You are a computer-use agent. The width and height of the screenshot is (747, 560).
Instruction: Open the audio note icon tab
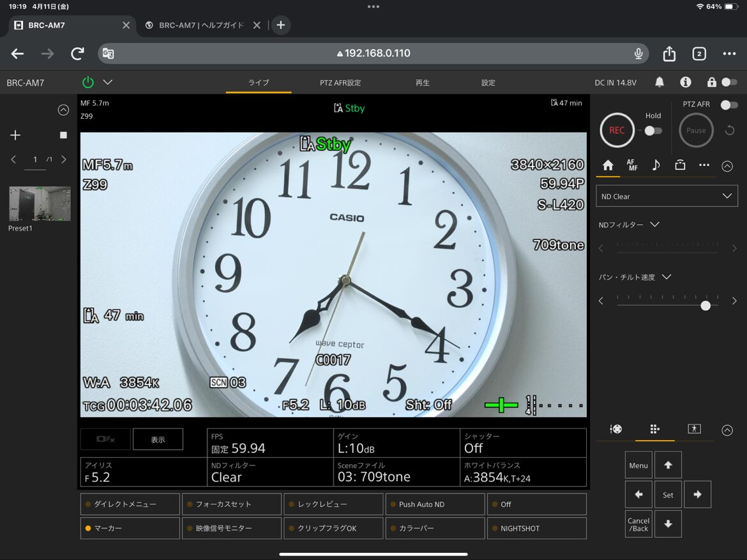656,165
